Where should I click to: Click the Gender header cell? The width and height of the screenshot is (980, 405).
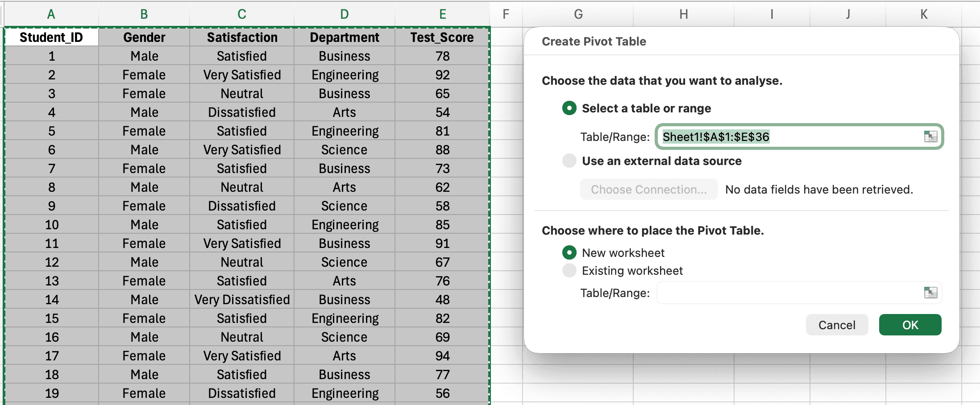pyautogui.click(x=143, y=37)
